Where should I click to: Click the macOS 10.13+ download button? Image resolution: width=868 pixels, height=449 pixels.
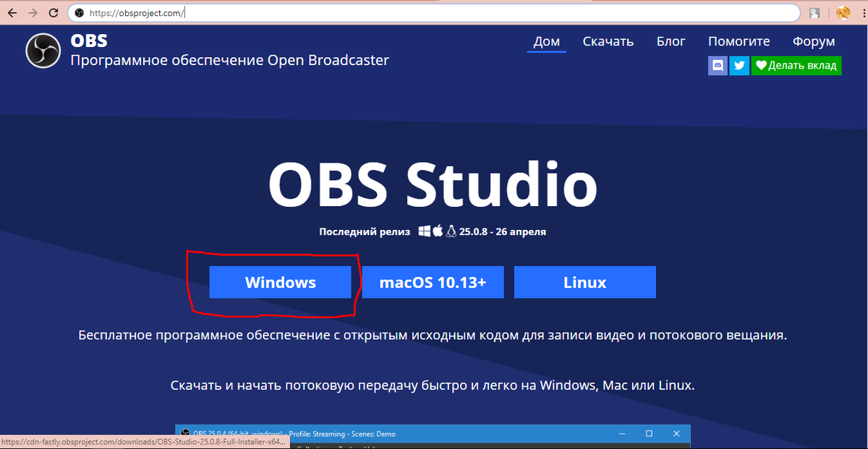click(433, 282)
